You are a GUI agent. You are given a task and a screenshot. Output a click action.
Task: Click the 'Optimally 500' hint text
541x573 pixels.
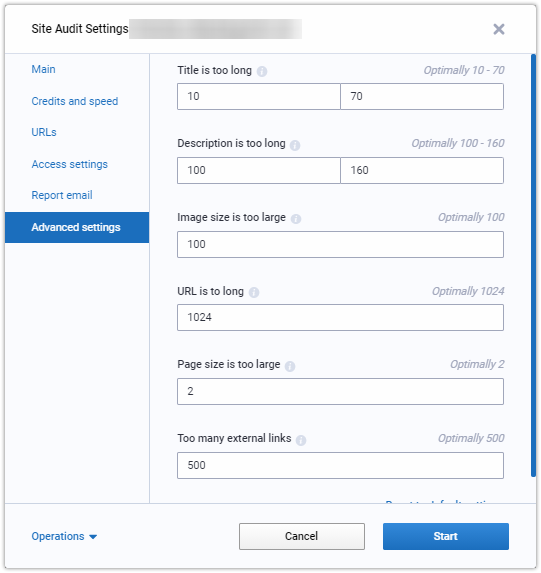click(471, 438)
